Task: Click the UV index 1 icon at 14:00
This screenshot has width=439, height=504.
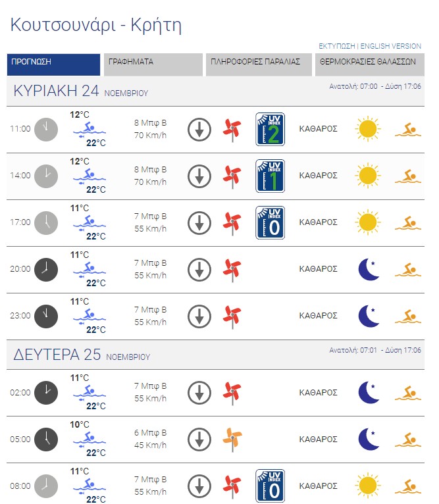Action: pyautogui.click(x=270, y=176)
